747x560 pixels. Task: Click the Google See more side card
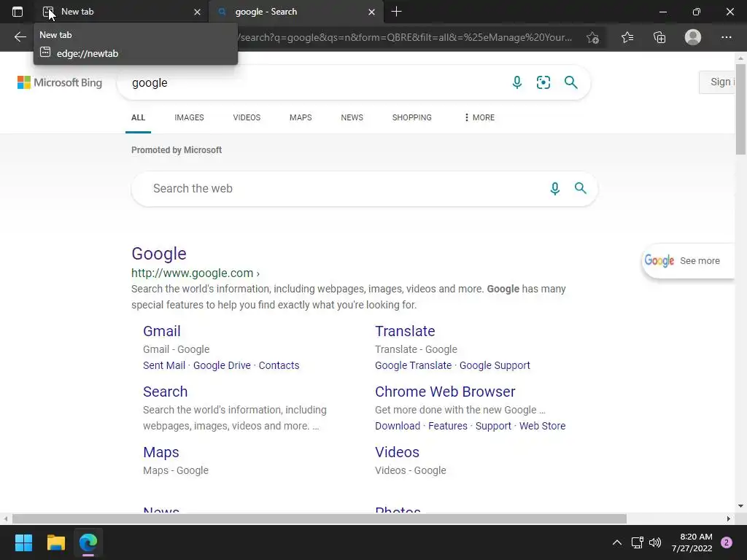pos(688,260)
